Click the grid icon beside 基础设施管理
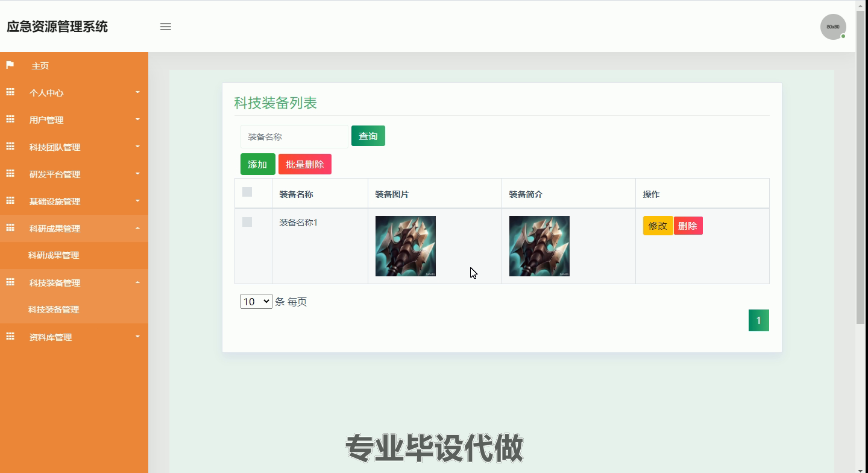Screen dimensions: 868x473 pos(10,201)
